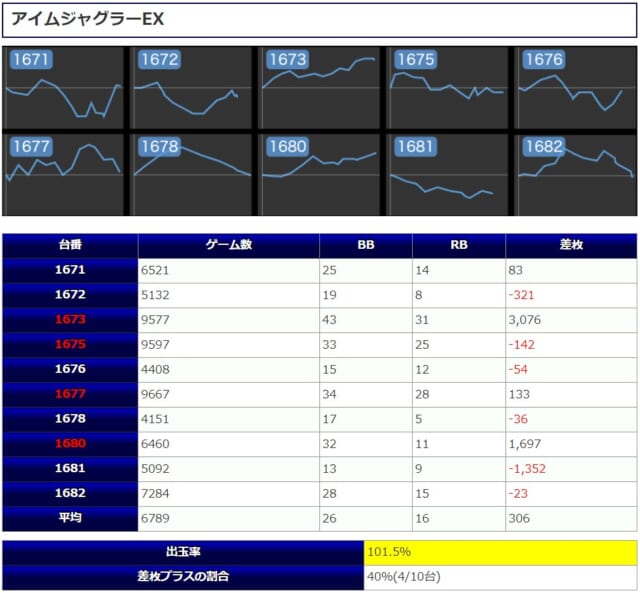This screenshot has height=593, width=640.
Task: Click the 台番 column header
Action: [70, 246]
